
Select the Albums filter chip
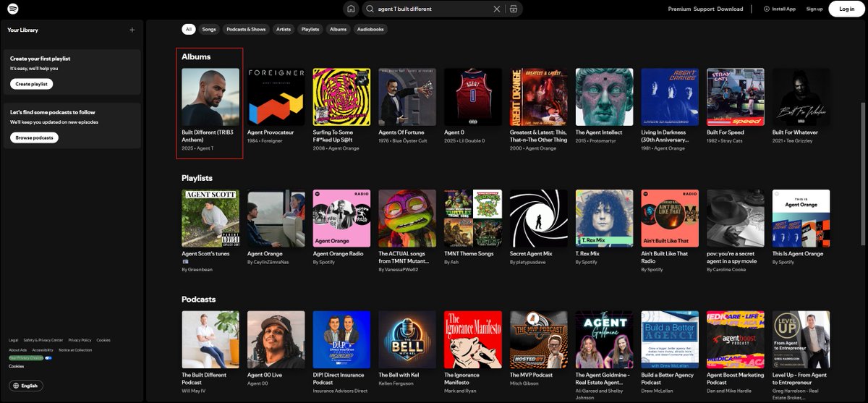338,29
